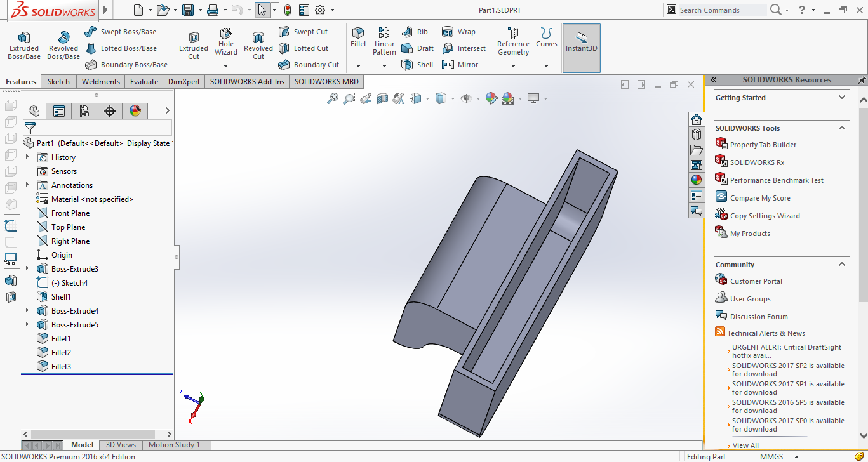
Task: Open the Design Library task pane tab
Action: 697,135
